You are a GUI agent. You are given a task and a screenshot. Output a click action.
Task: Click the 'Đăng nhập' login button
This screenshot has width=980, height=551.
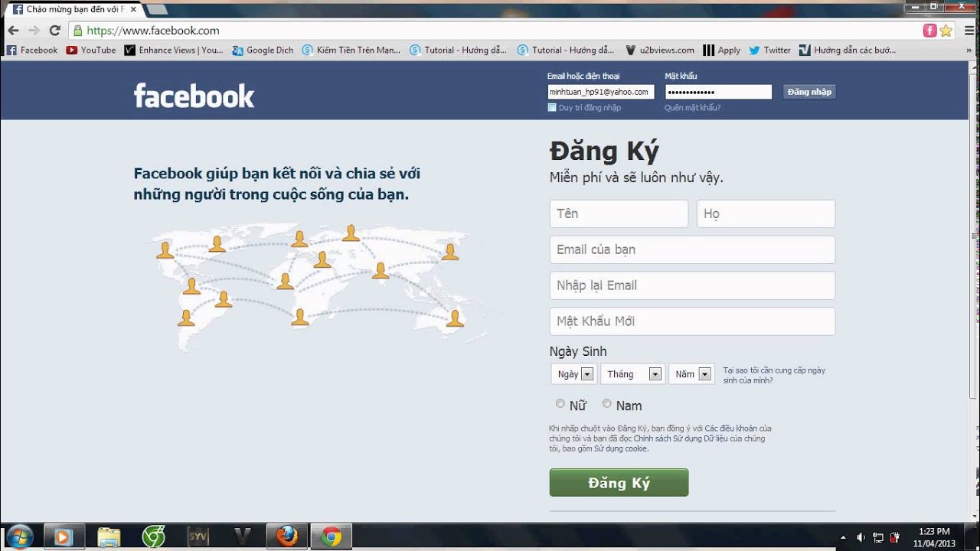click(x=809, y=92)
